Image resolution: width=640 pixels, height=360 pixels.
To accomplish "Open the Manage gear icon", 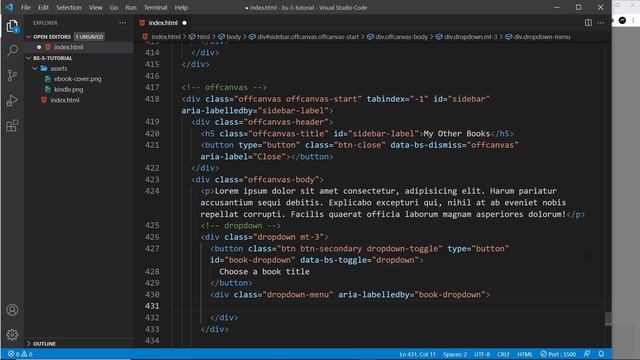I will click(x=12, y=335).
